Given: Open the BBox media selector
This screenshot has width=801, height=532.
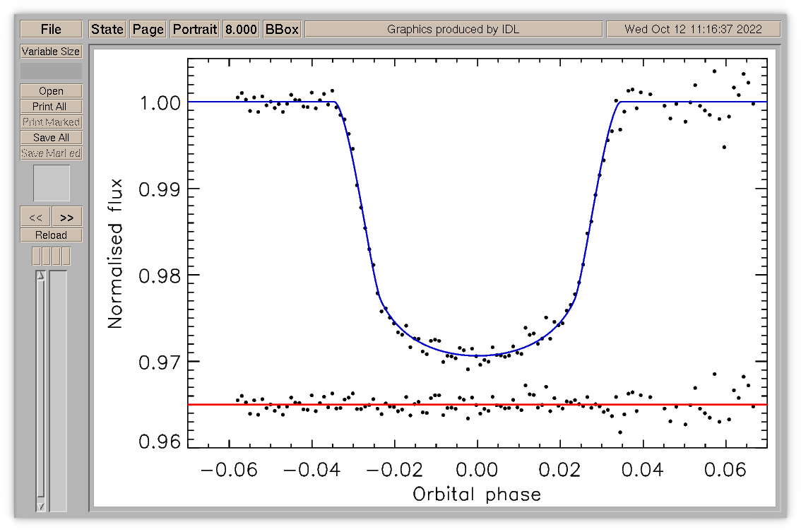Looking at the screenshot, I should click(282, 29).
